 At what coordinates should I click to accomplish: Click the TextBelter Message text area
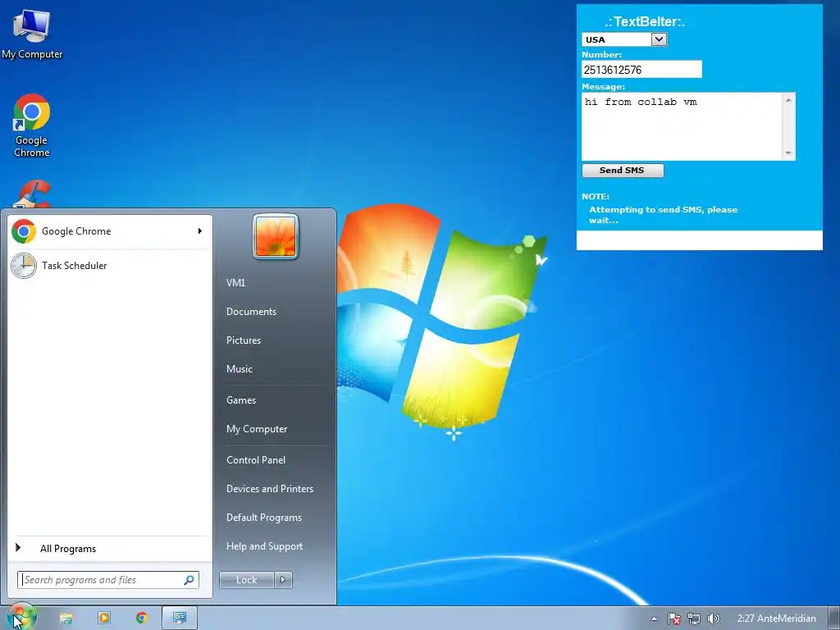point(682,126)
